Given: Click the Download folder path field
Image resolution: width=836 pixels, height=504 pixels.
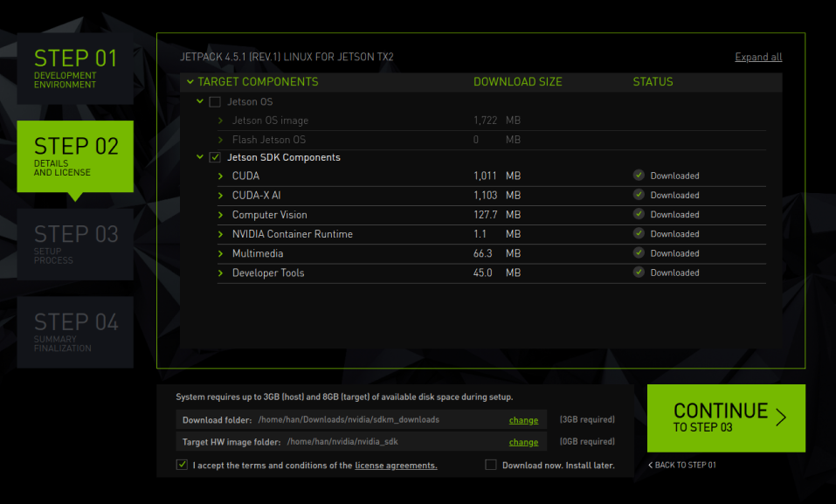Looking at the screenshot, I should [361, 419].
